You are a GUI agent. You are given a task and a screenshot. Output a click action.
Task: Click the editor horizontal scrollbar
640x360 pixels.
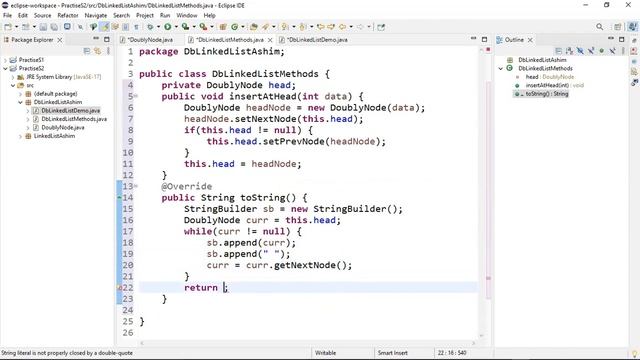click(x=308, y=343)
